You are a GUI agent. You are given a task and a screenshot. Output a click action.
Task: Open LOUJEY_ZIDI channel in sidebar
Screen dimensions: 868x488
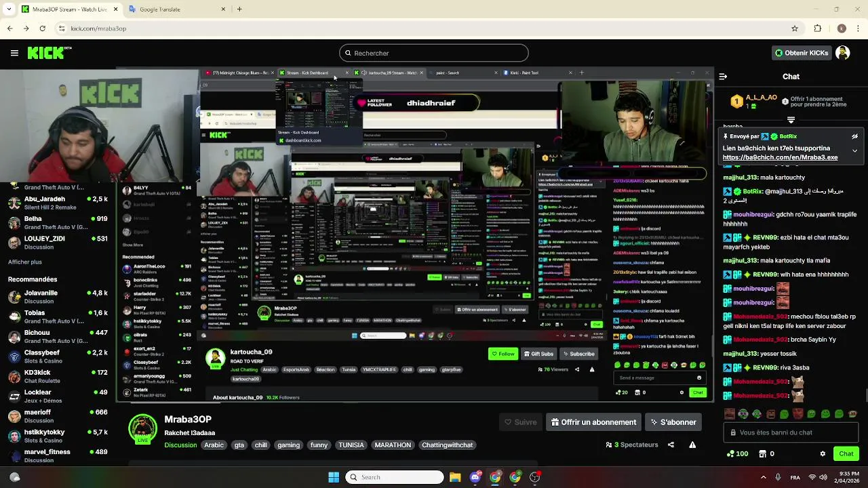coord(58,243)
